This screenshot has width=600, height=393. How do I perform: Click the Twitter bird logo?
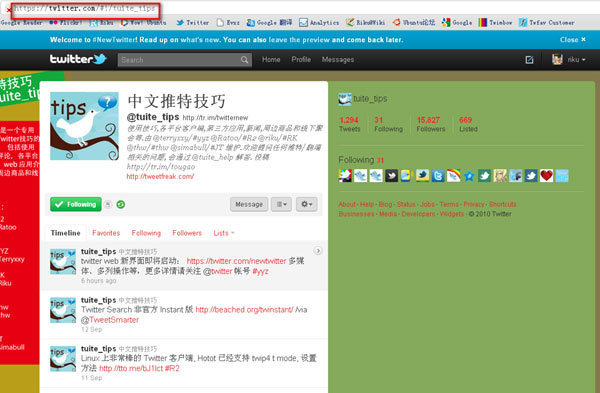pyautogui.click(x=78, y=59)
